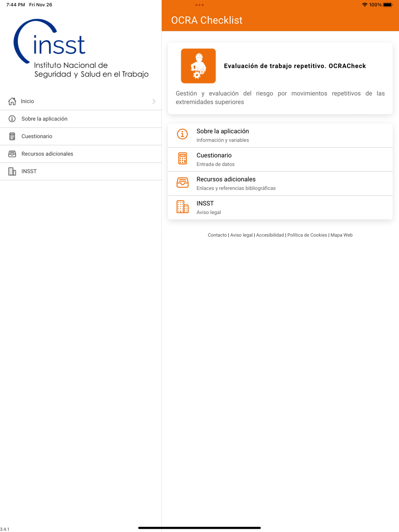
Task: Click the home icon beside Inicio
Action: [x=12, y=101]
